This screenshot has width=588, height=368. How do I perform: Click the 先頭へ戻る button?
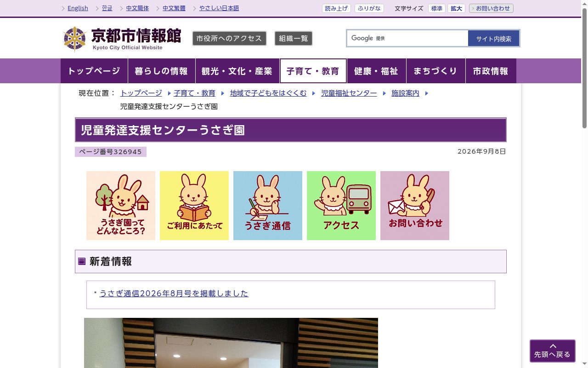pos(552,351)
